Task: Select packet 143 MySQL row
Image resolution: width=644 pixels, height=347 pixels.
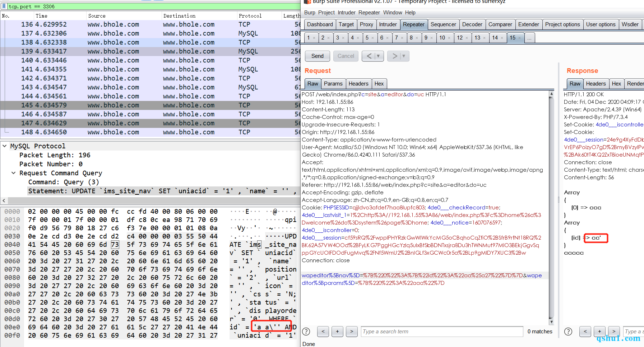Action: [x=150, y=87]
